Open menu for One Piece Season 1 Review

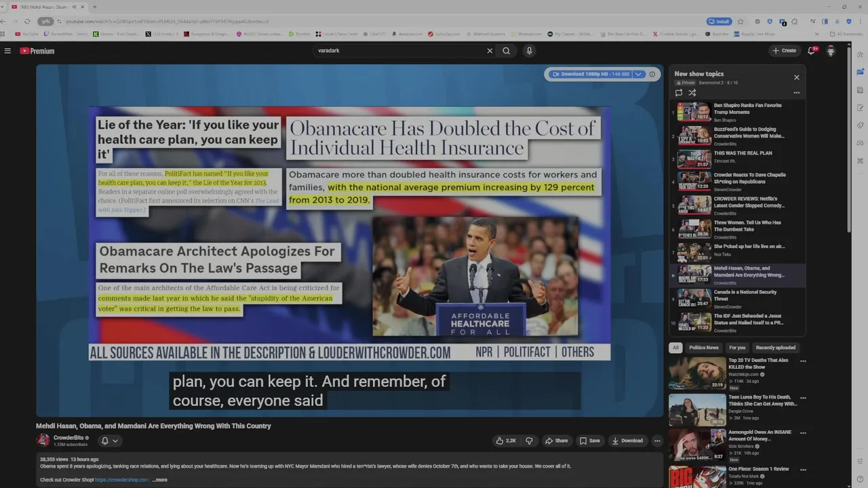coord(803,469)
